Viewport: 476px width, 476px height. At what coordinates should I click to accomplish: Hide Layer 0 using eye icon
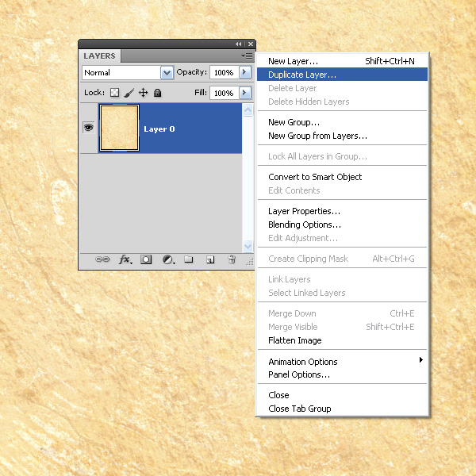pos(89,128)
